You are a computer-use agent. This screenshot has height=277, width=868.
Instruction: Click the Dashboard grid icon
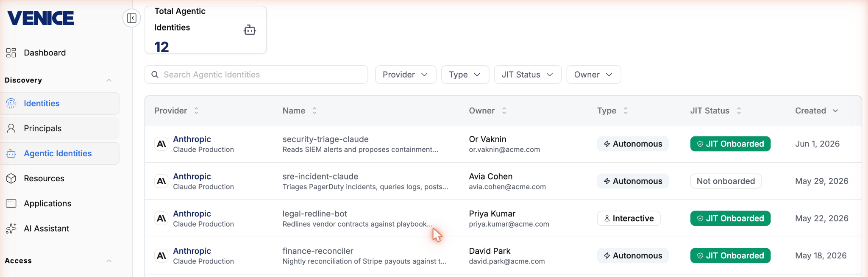point(11,53)
